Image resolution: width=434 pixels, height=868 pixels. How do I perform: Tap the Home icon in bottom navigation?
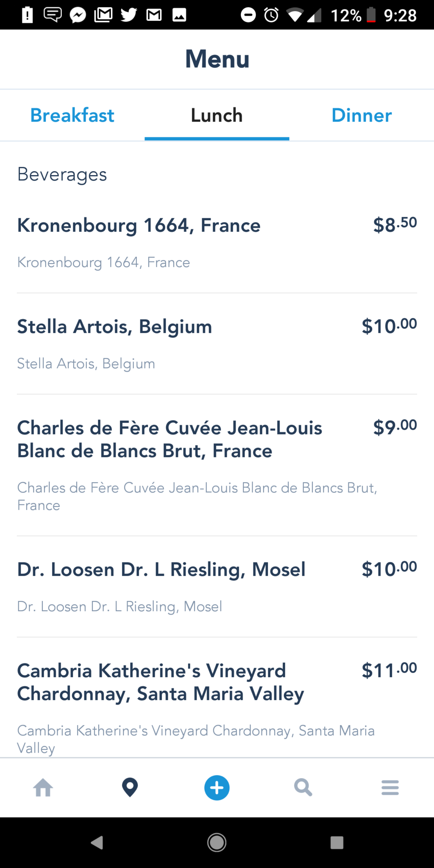(x=43, y=788)
